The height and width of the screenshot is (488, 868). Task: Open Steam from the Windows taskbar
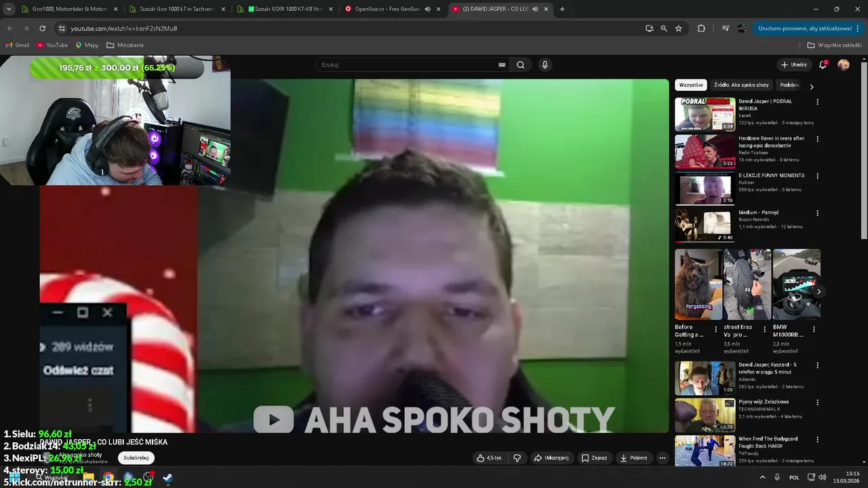click(x=167, y=478)
